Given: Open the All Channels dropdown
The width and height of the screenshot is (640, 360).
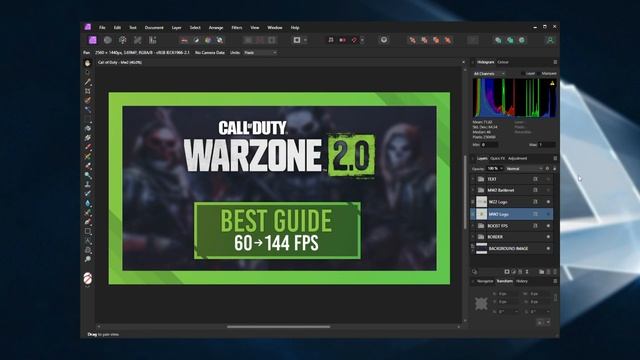Looking at the screenshot, I should 489,73.
